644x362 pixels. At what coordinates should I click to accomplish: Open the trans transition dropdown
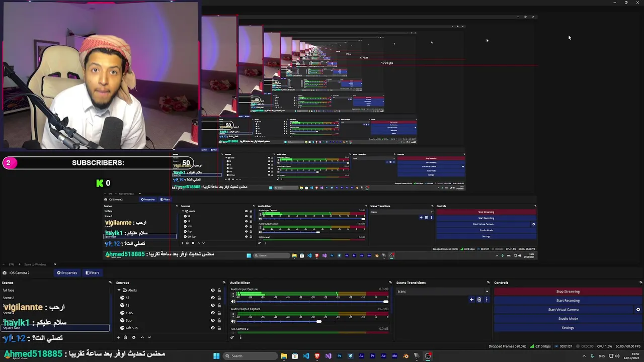443,292
